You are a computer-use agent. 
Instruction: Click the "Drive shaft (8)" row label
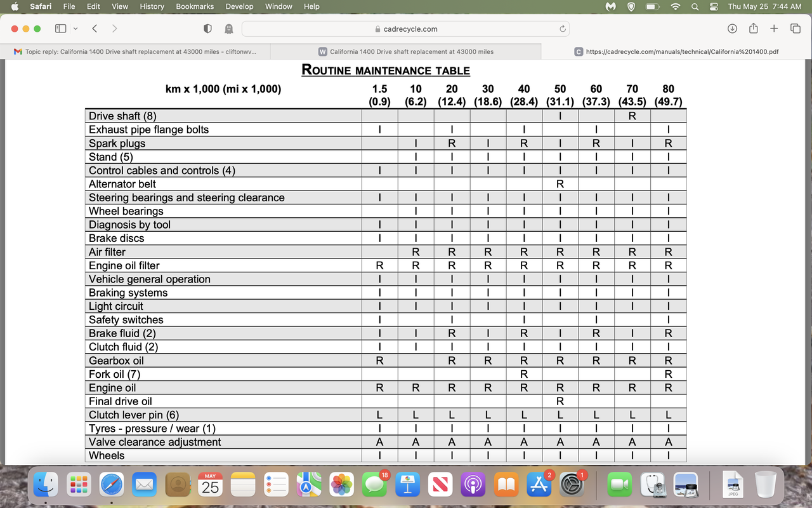(122, 116)
